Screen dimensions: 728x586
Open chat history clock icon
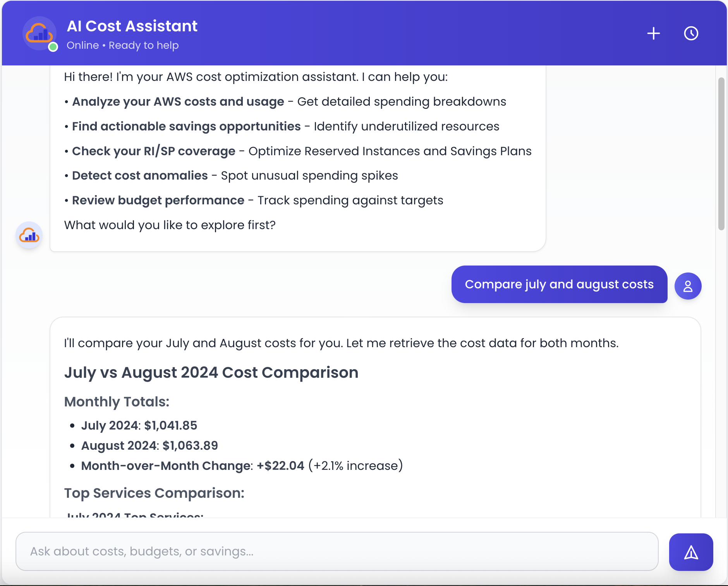691,33
